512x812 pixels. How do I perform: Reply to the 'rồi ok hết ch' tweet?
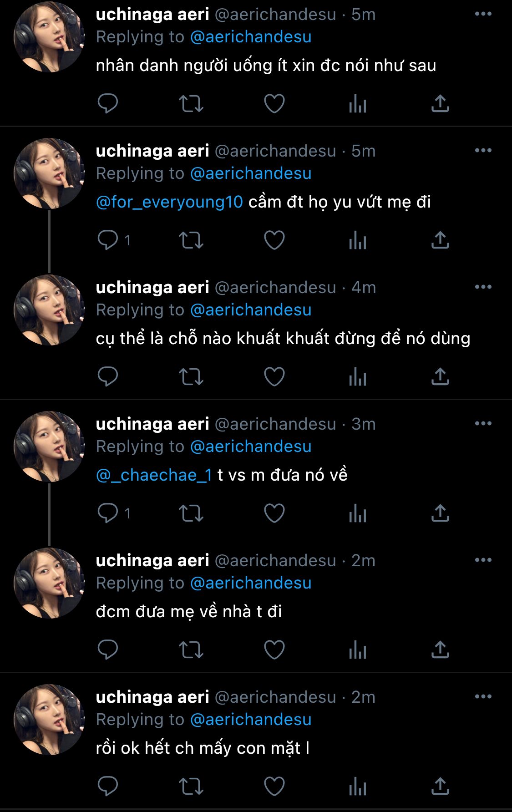[108, 787]
